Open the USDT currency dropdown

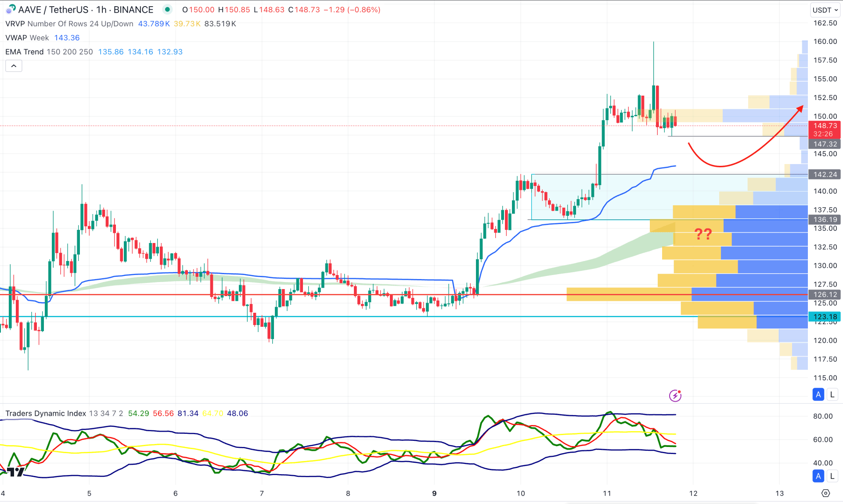pyautogui.click(x=825, y=10)
